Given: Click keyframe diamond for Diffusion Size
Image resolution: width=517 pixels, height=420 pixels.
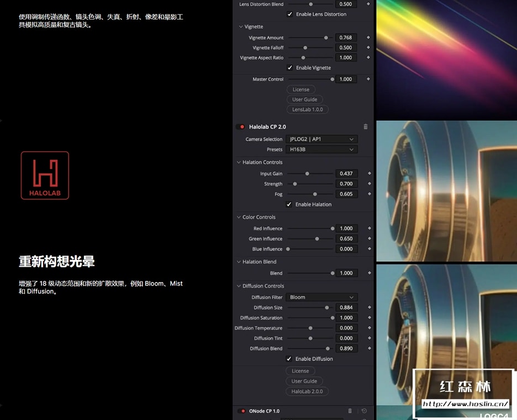Looking at the screenshot, I should [370, 307].
